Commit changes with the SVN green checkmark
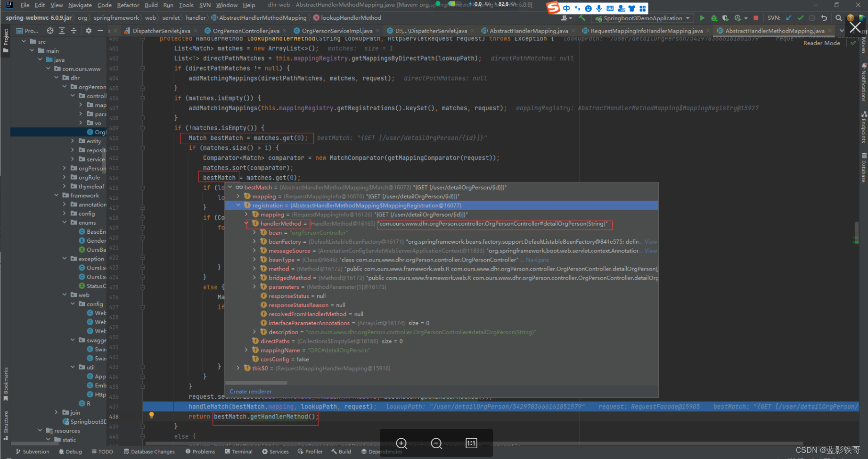Viewport: 868px width, 459px height. click(800, 18)
